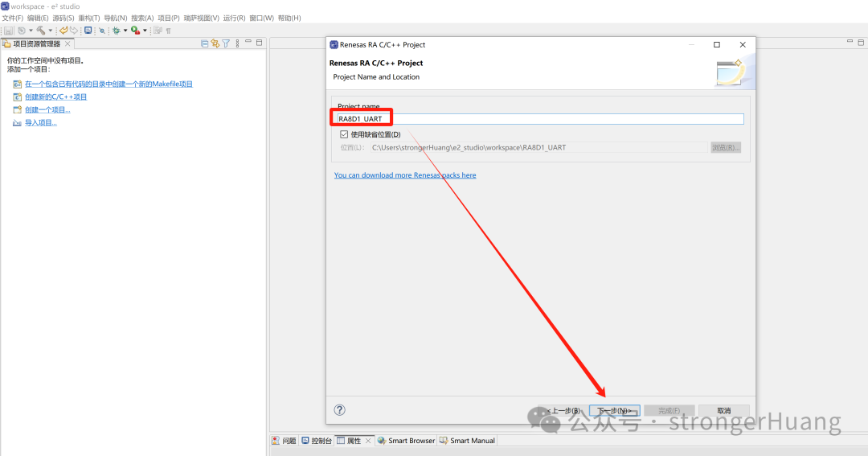Click the forward navigation arrow icon

click(x=74, y=31)
